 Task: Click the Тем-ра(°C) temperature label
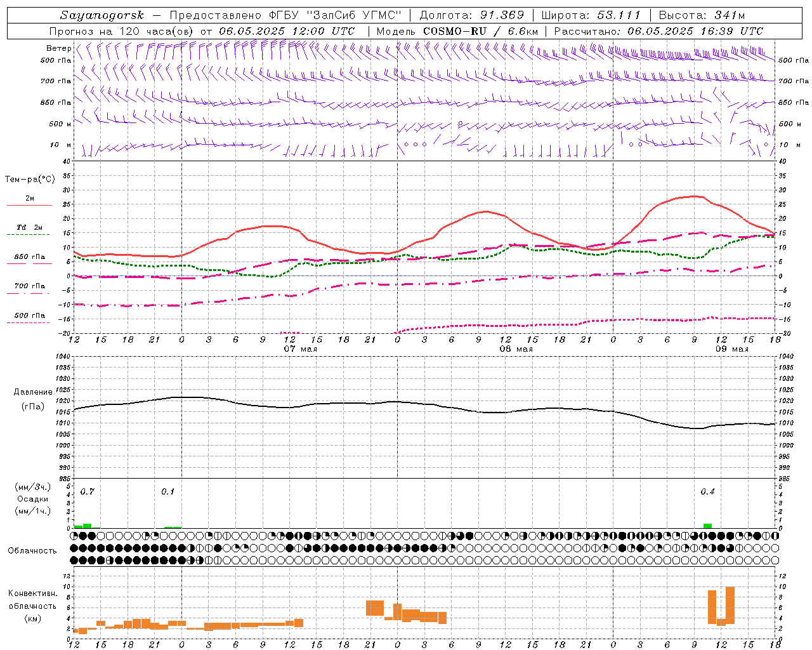(30, 180)
